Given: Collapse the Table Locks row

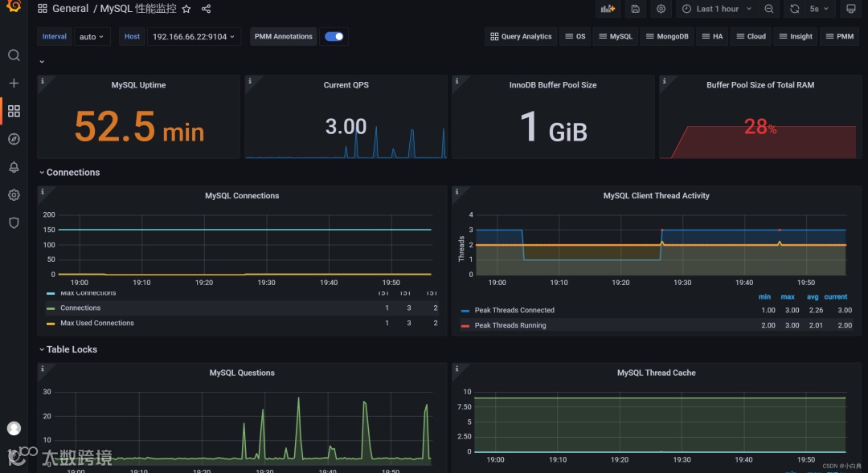Looking at the screenshot, I should (x=68, y=349).
